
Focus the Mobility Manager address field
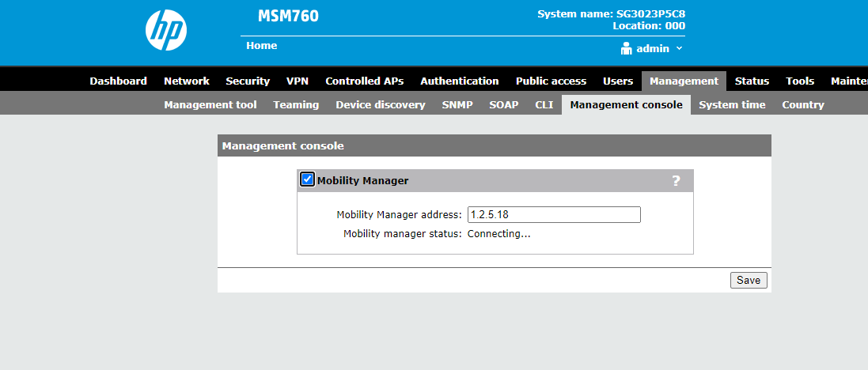[554, 214]
